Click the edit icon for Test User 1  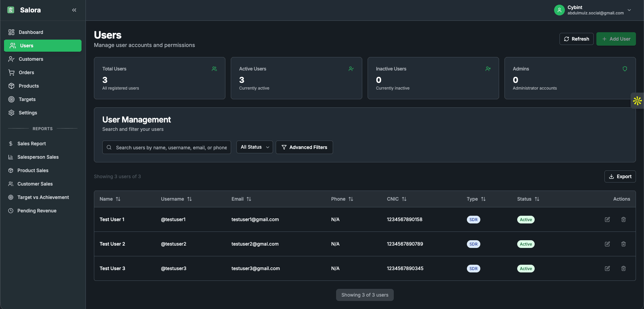pos(607,219)
